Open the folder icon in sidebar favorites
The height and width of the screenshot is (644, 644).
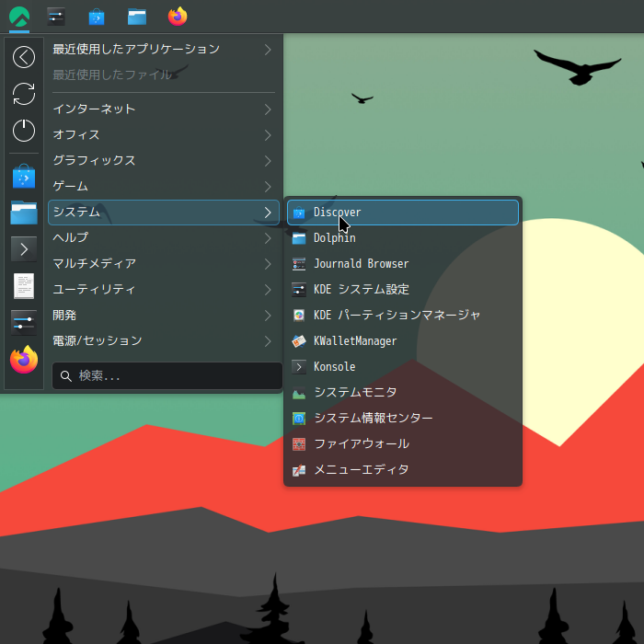(24, 213)
